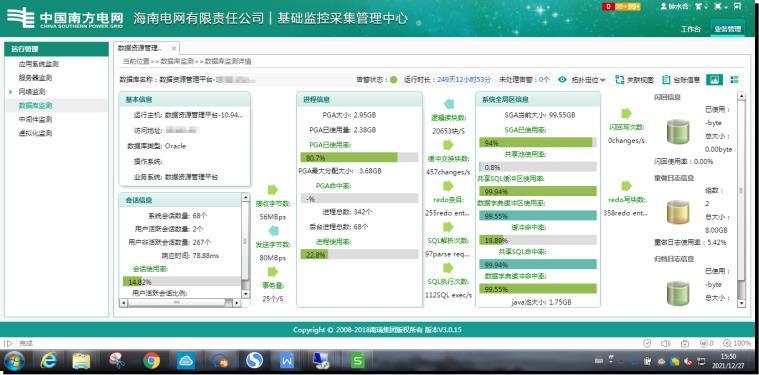The image size is (759, 375).
Task: Open the 关联视图 view
Action: (x=635, y=80)
